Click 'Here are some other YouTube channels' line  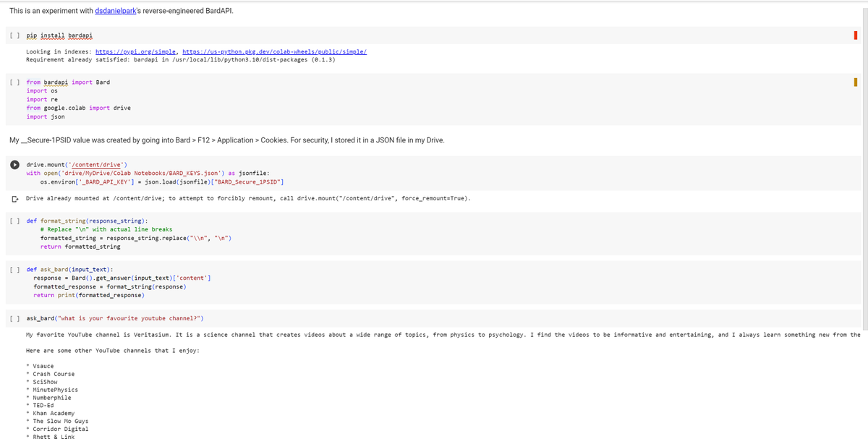point(113,351)
